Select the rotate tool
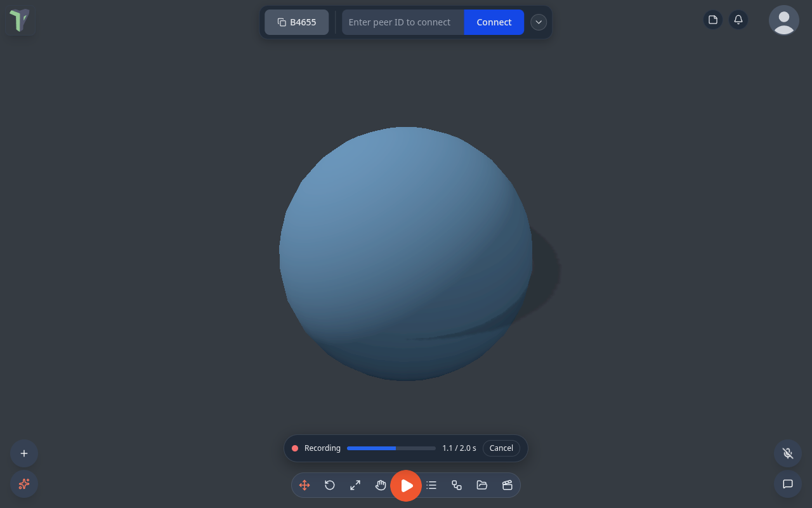The height and width of the screenshot is (508, 812). pos(330,485)
